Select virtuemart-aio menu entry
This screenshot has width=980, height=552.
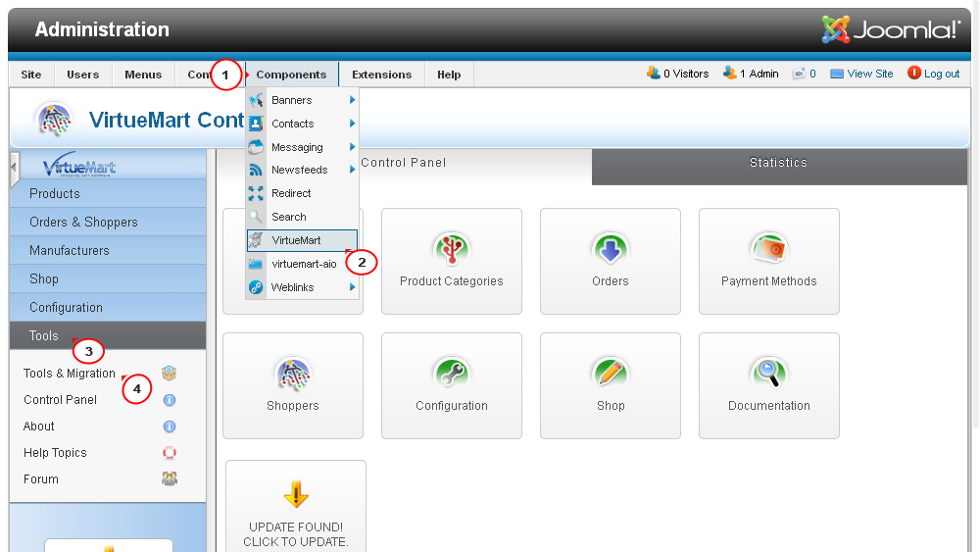point(303,264)
